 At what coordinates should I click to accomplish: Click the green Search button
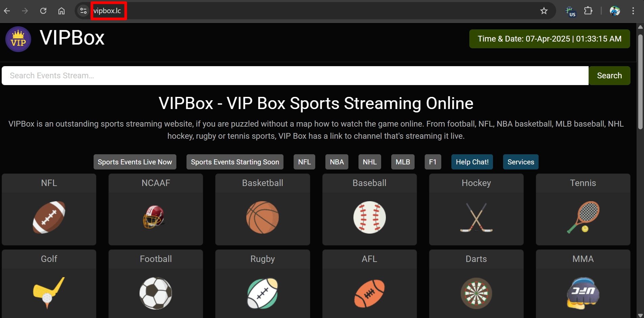610,76
